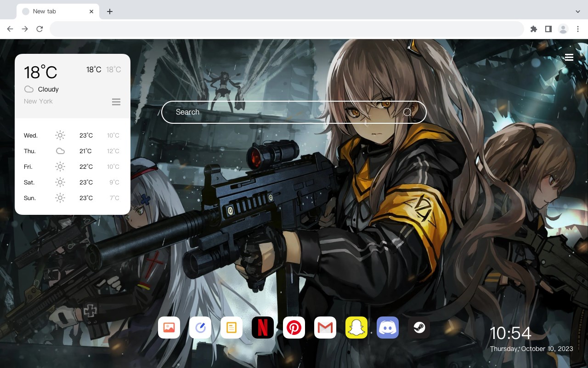Viewport: 588px width, 368px height.
Task: Click the browser Extensions puzzle icon
Action: click(x=533, y=29)
